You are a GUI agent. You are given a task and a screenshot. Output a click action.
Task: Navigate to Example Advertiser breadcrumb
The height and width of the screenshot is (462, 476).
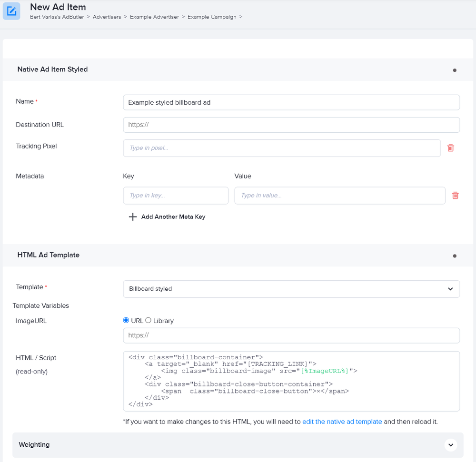tap(154, 17)
